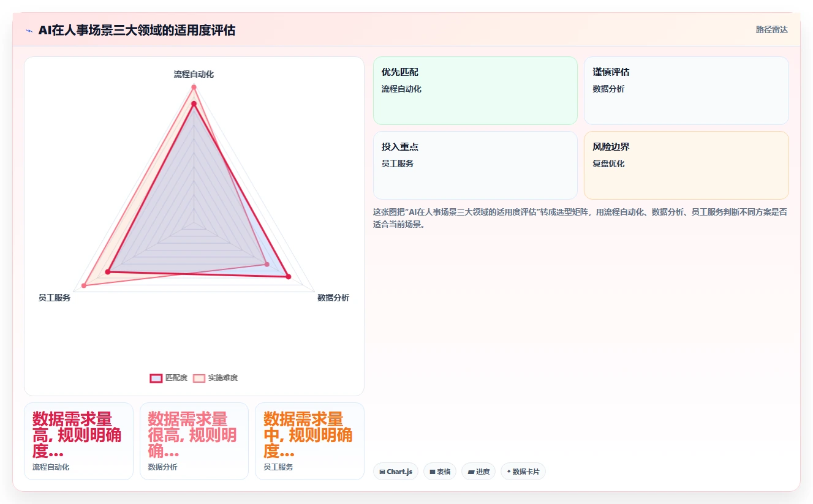813x504 pixels.
Task: Click 复盘优化 text in 风险边界 card
Action: [x=608, y=164]
